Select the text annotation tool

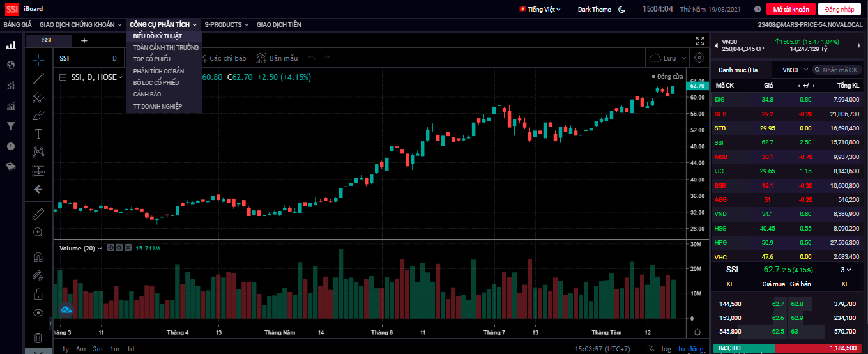[x=38, y=134]
